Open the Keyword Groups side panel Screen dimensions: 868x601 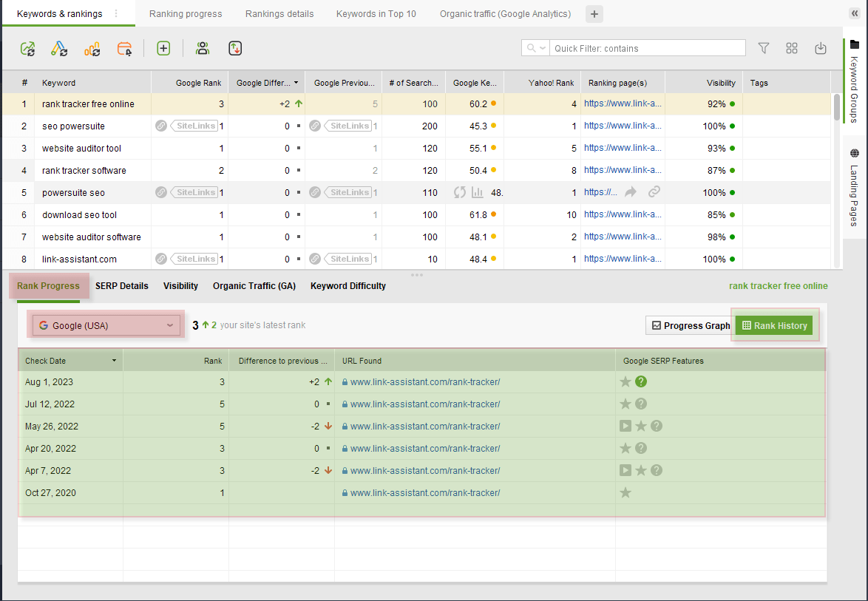pyautogui.click(x=854, y=82)
